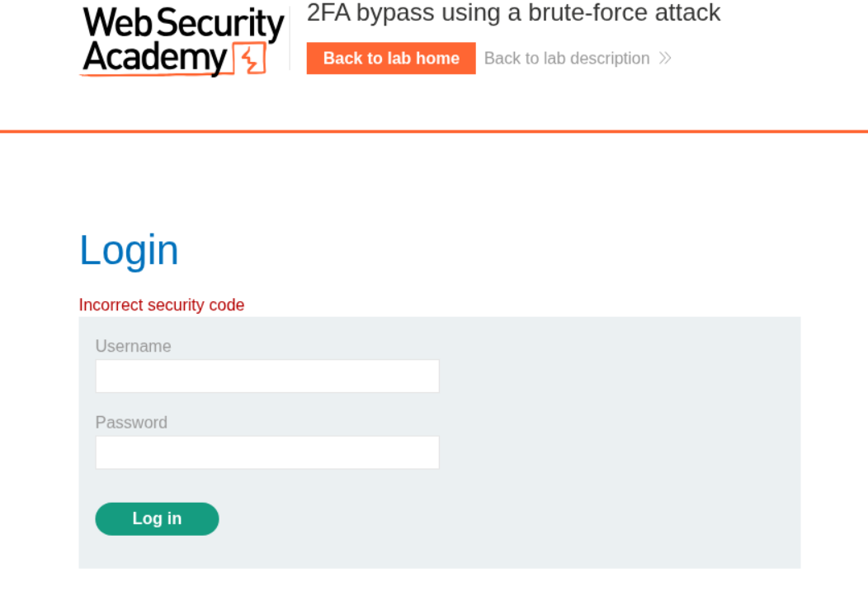Viewport: 868px width, 596px height.
Task: Click empty gray area right of Log in button
Action: pos(495,519)
